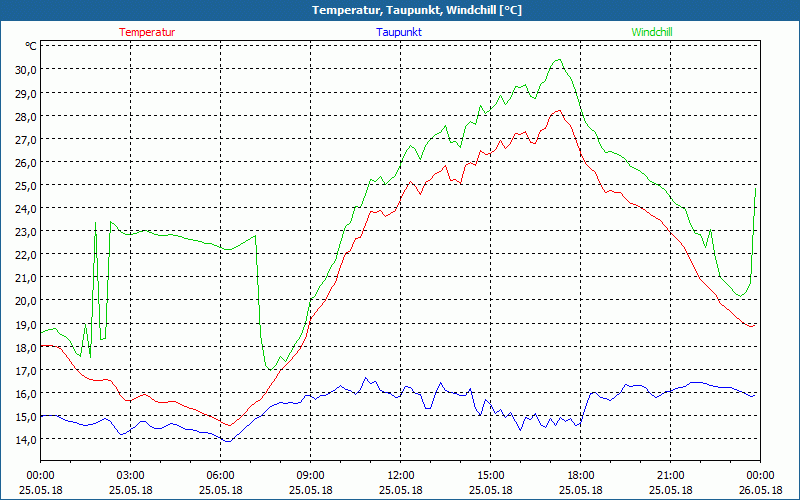Click the 15:00 time axis label
The image size is (800, 500).
[x=490, y=476]
